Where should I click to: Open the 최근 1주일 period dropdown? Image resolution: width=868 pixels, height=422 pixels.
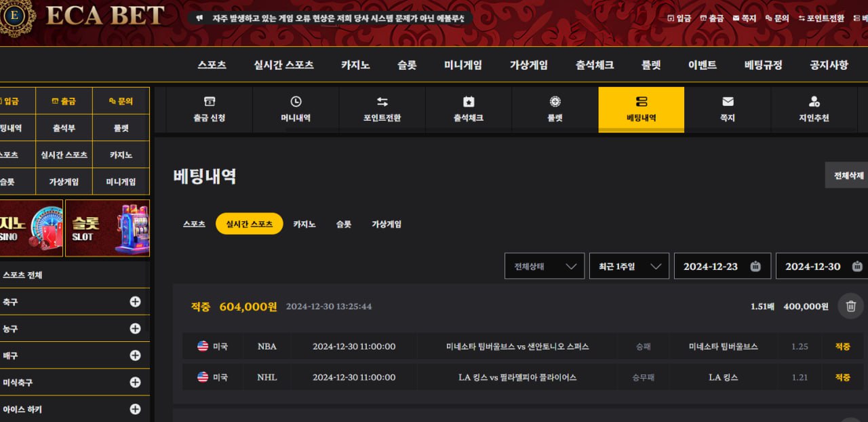629,266
